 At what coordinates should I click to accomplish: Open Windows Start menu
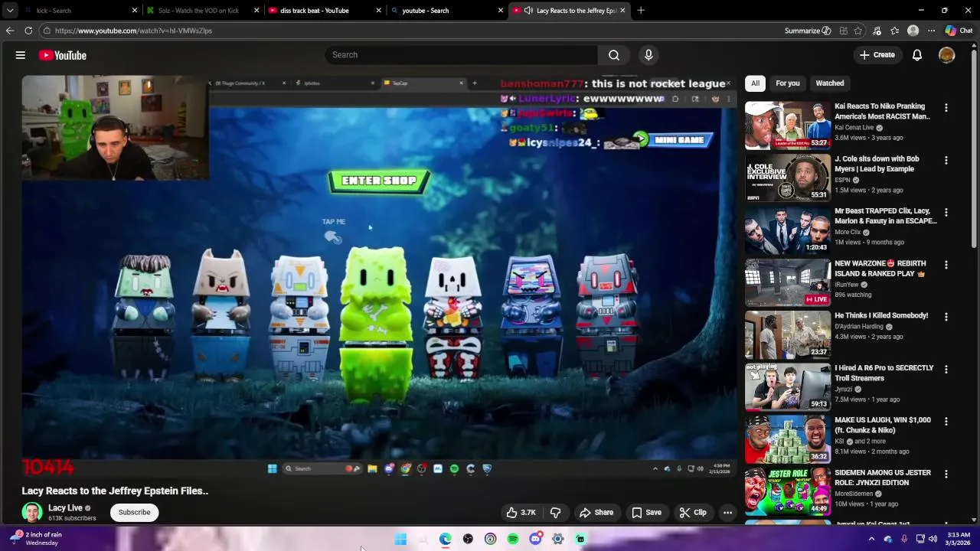pos(400,540)
